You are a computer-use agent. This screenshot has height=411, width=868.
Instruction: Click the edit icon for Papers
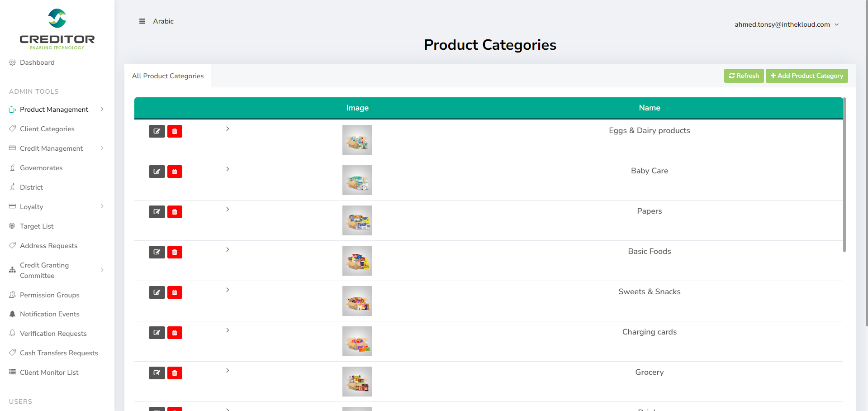[x=157, y=212]
